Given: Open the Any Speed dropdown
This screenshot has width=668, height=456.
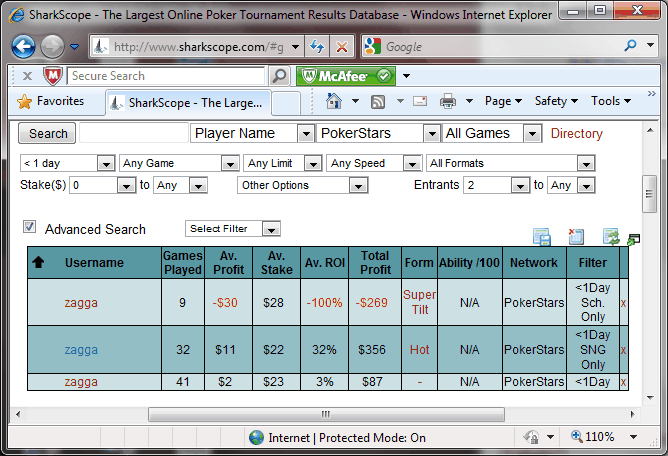Looking at the screenshot, I should (412, 163).
